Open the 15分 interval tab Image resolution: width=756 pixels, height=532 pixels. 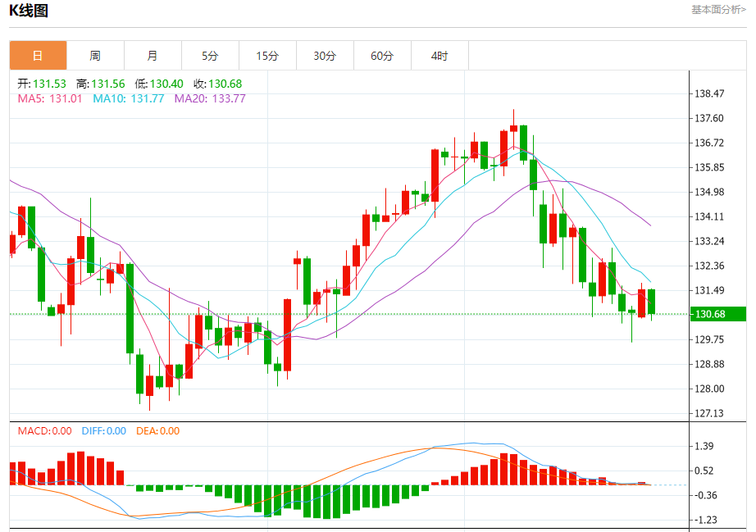[x=267, y=56]
